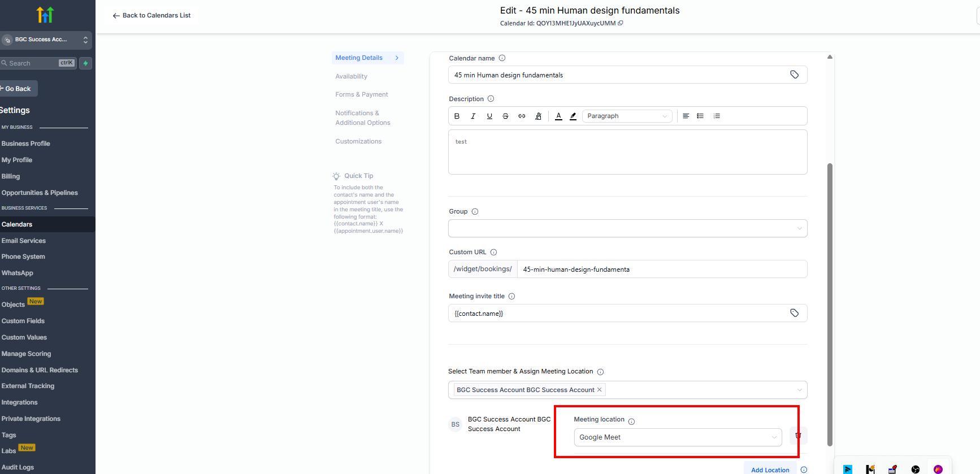The image size is (980, 474).
Task: Switch to the Availability tab
Action: [351, 76]
